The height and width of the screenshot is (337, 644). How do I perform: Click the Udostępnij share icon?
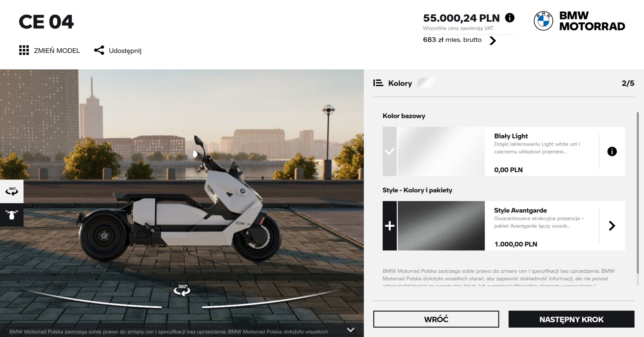pyautogui.click(x=99, y=50)
